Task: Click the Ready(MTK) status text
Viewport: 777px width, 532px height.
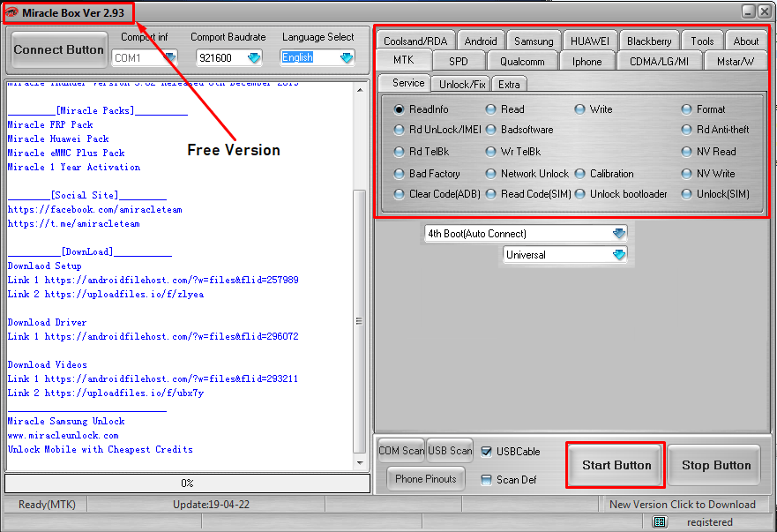Action: pyautogui.click(x=47, y=505)
